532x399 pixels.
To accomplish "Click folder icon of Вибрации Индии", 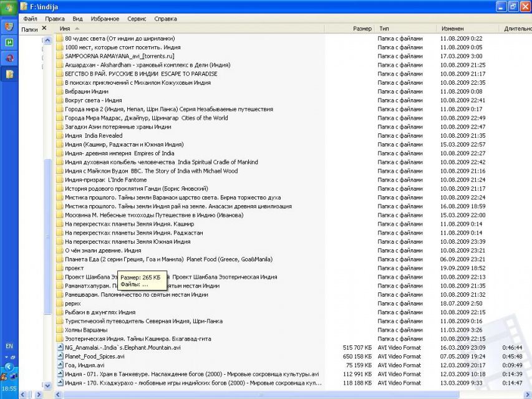I will (60, 92).
